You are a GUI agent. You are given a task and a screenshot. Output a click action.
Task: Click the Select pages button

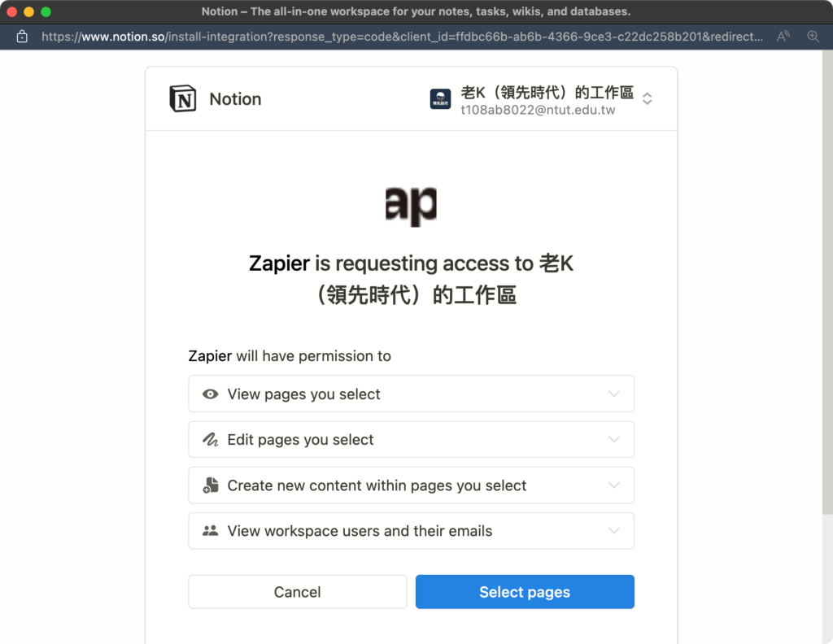tap(525, 592)
